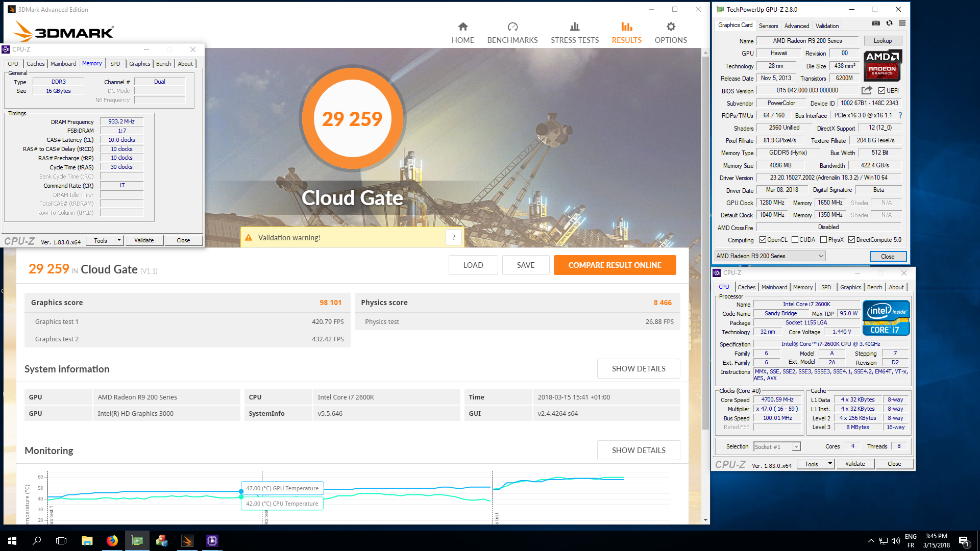Click the validation warning question mark button
This screenshot has height=551, width=980.
tap(454, 237)
